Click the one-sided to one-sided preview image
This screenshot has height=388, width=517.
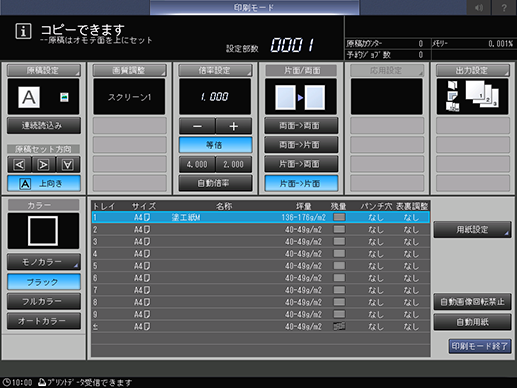click(x=301, y=97)
